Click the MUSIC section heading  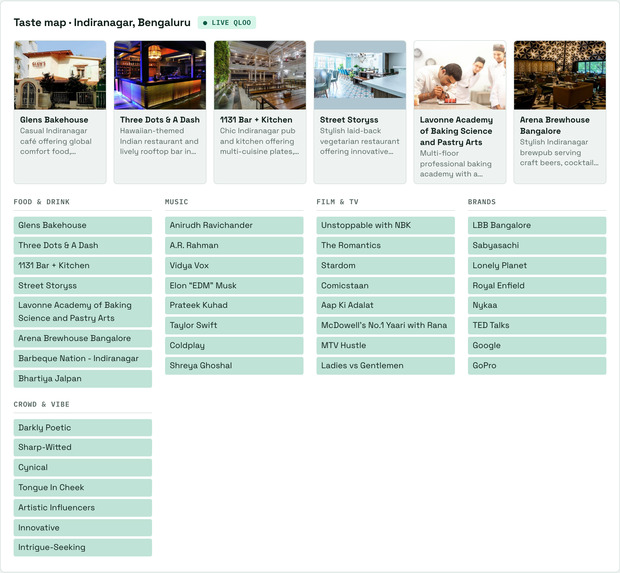(176, 202)
